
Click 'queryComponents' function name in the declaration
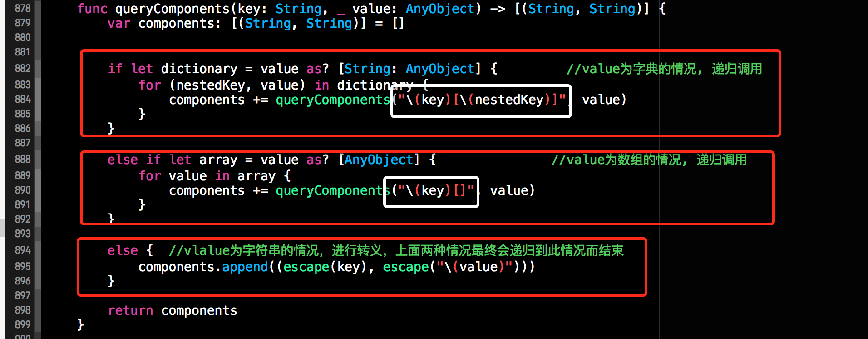pyautogui.click(x=173, y=9)
